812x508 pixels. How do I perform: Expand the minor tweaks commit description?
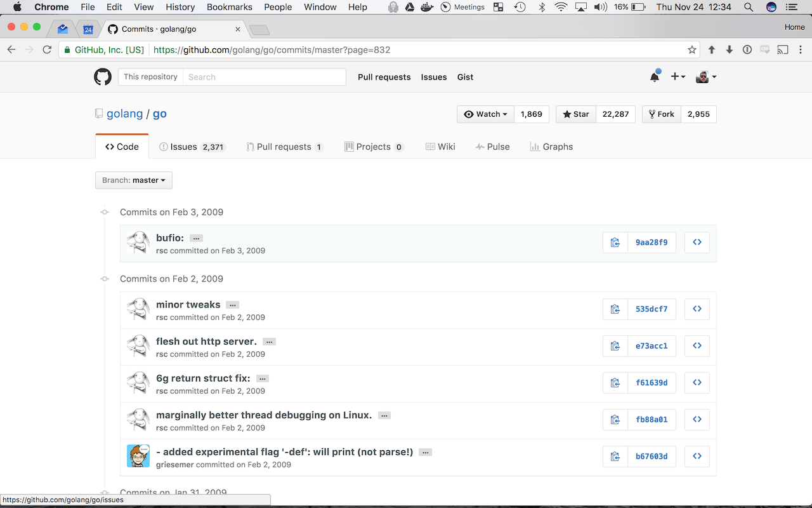233,305
